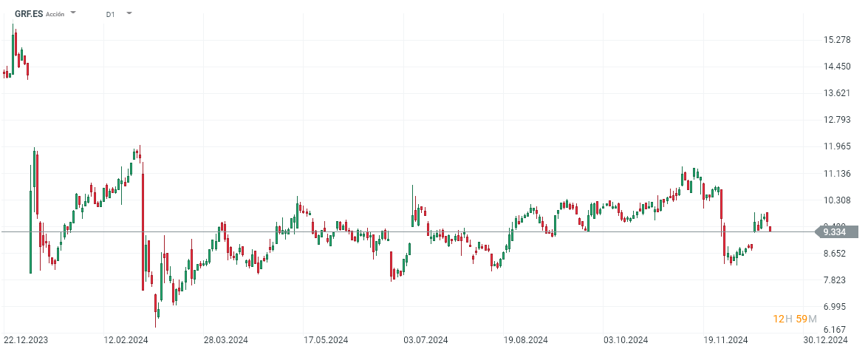
Task: Open the GRF.ES symbol dropdown arrow
Action: point(73,13)
